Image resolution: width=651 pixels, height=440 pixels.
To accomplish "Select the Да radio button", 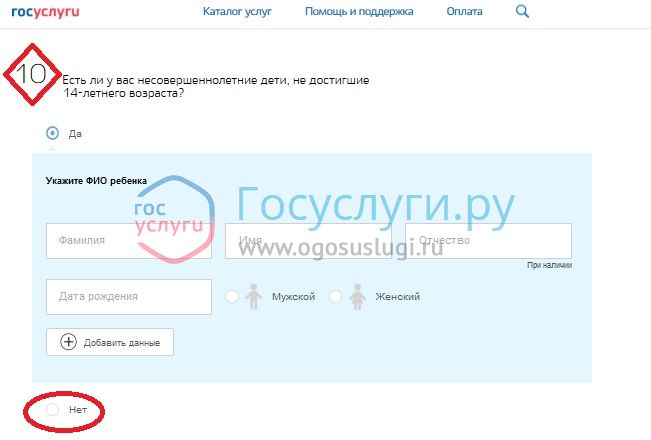I will coord(52,133).
